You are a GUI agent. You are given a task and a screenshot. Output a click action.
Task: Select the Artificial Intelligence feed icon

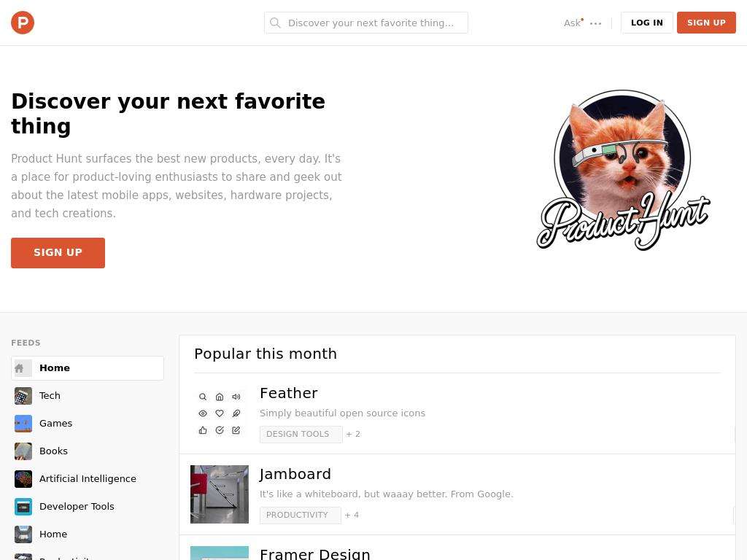23,478
